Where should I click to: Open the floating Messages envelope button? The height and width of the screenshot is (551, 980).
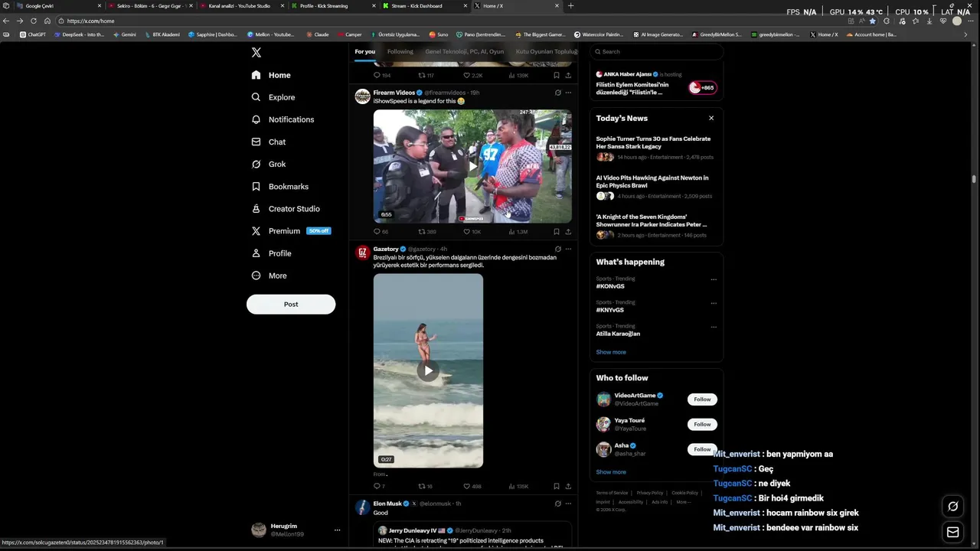tap(953, 532)
